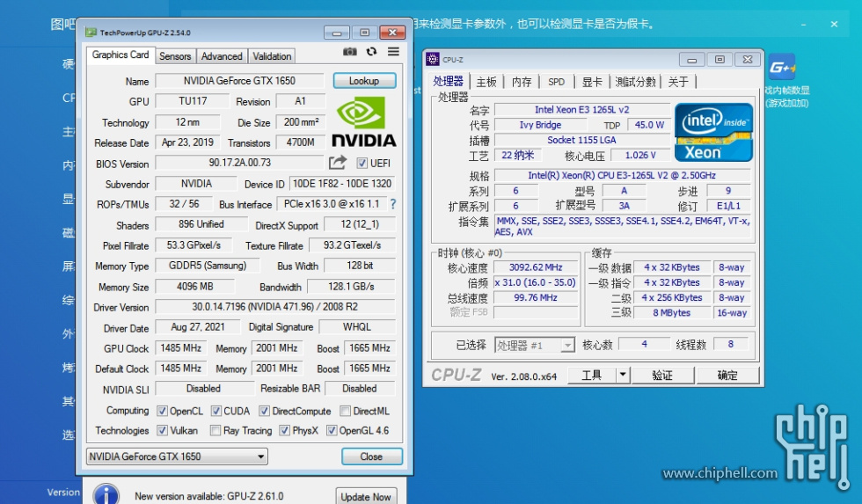This screenshot has height=504, width=862.
Task: Open the Bus Interface question mark help
Action: click(x=393, y=204)
